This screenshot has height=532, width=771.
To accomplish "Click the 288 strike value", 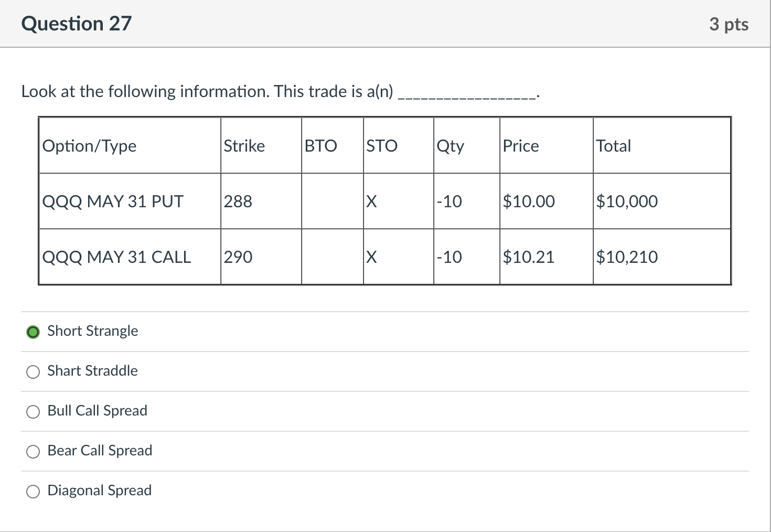I will [238, 201].
